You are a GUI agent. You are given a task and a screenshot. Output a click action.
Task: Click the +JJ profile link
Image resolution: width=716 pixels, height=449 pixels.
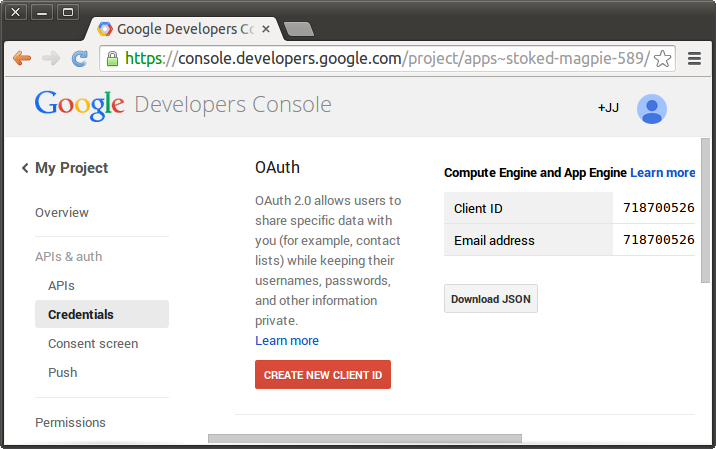pos(608,108)
